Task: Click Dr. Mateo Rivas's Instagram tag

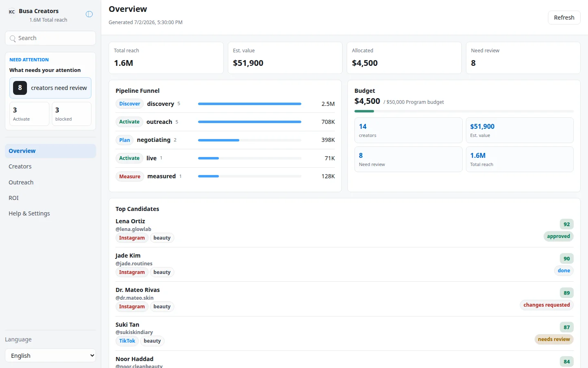Action: point(132,307)
